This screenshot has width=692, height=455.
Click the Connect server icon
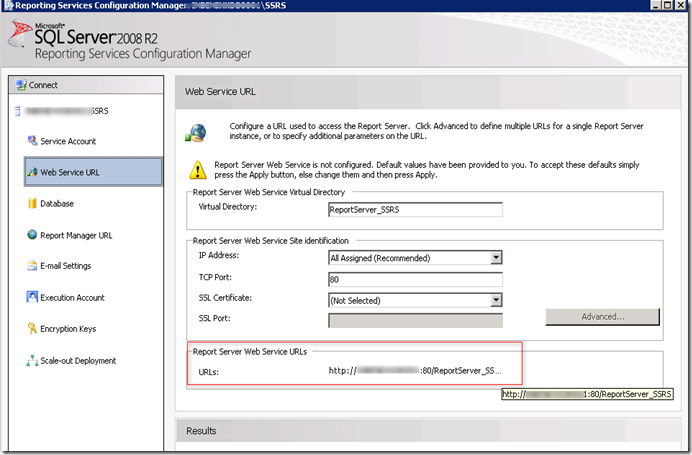coord(19,86)
